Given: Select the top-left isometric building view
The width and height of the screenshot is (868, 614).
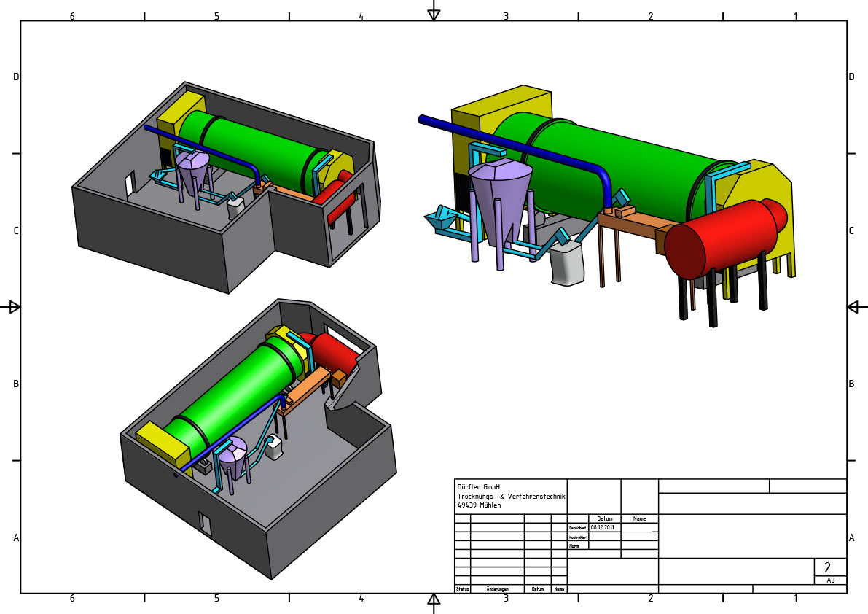Looking at the screenshot, I should tap(226, 190).
